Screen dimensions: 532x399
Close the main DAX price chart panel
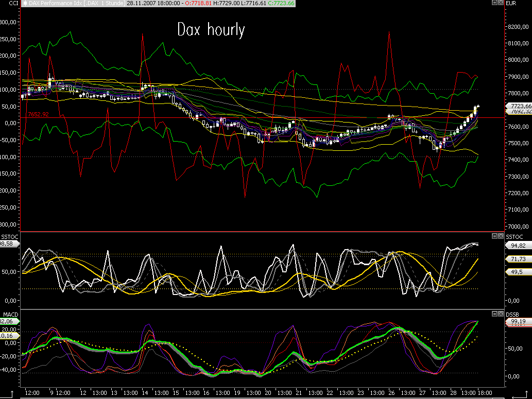pos(500,3)
